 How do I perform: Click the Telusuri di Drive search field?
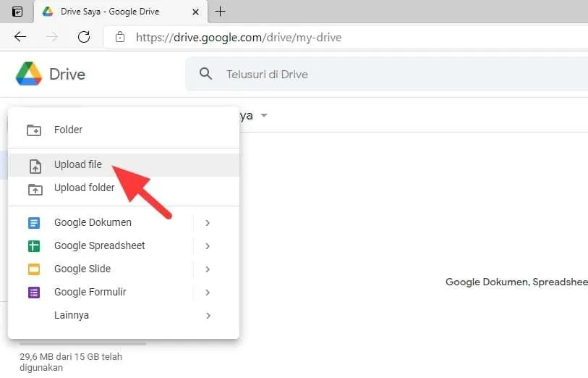point(387,74)
